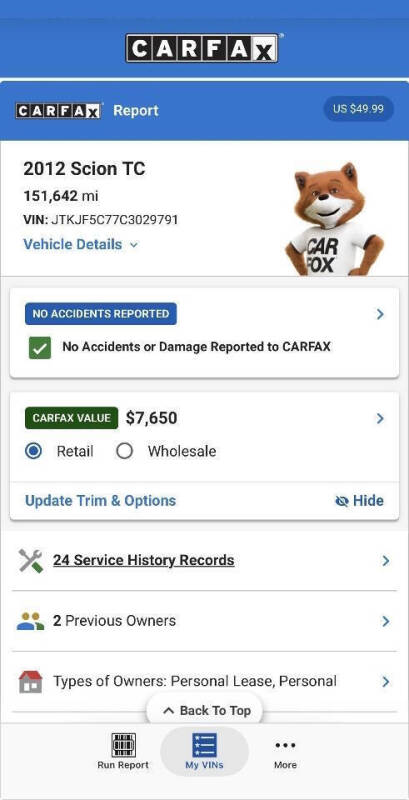
Task: Click the US $49.99 price button
Action: pos(359,109)
